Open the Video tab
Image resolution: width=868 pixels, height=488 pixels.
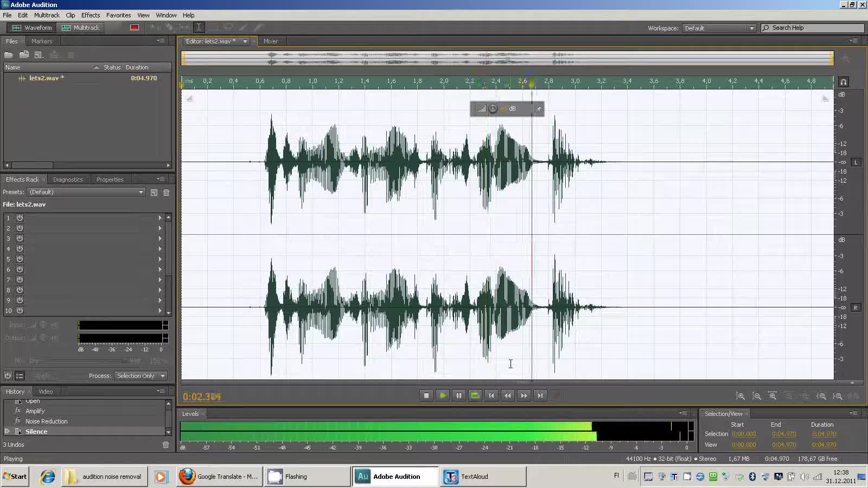coord(46,391)
